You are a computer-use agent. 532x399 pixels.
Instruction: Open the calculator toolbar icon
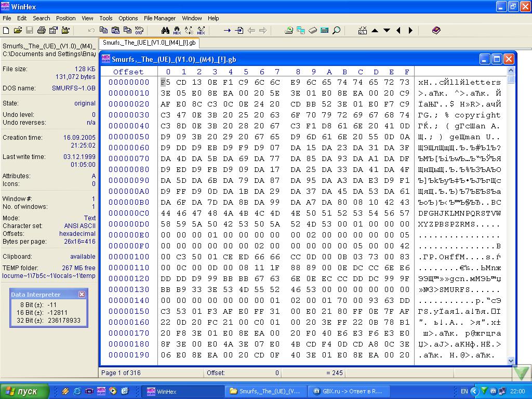tap(324, 31)
